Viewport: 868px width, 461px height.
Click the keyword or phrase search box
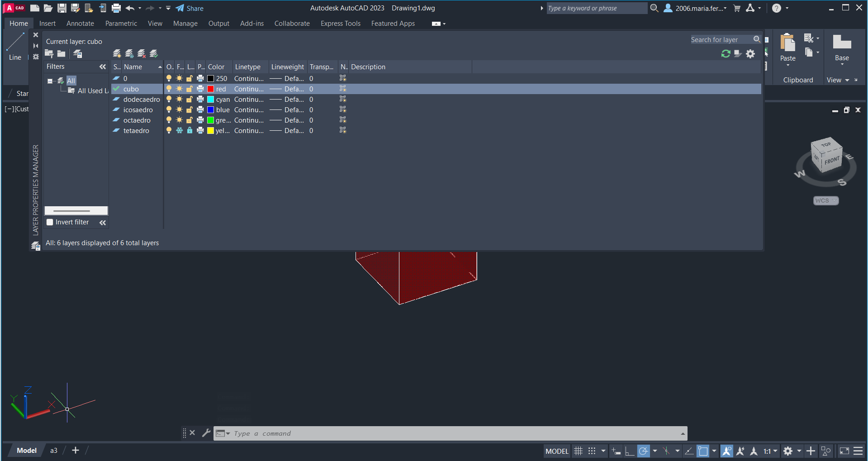tap(597, 8)
